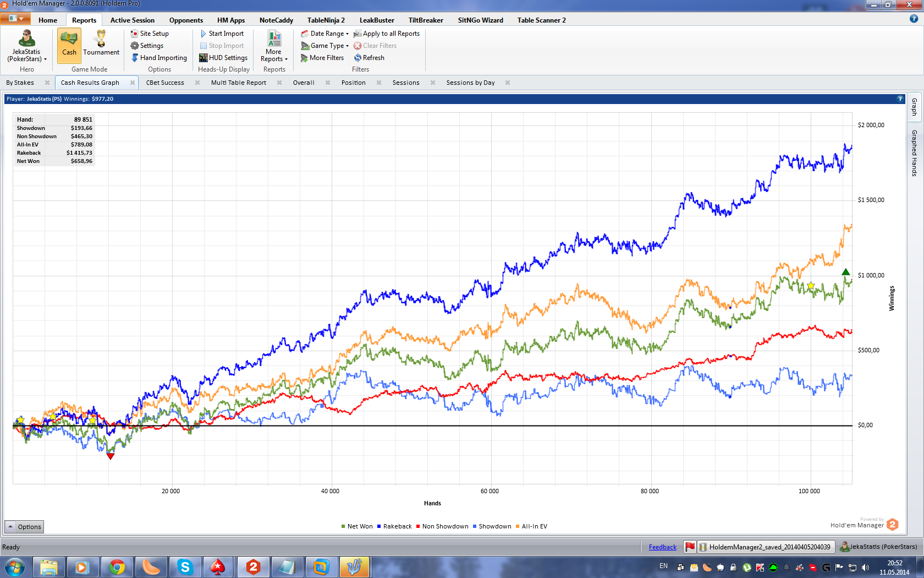
Task: Click the Net Won green legend swatch
Action: 343,527
